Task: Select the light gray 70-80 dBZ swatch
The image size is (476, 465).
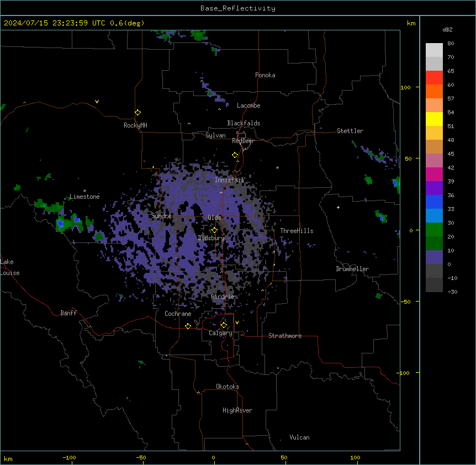Action: (x=434, y=50)
